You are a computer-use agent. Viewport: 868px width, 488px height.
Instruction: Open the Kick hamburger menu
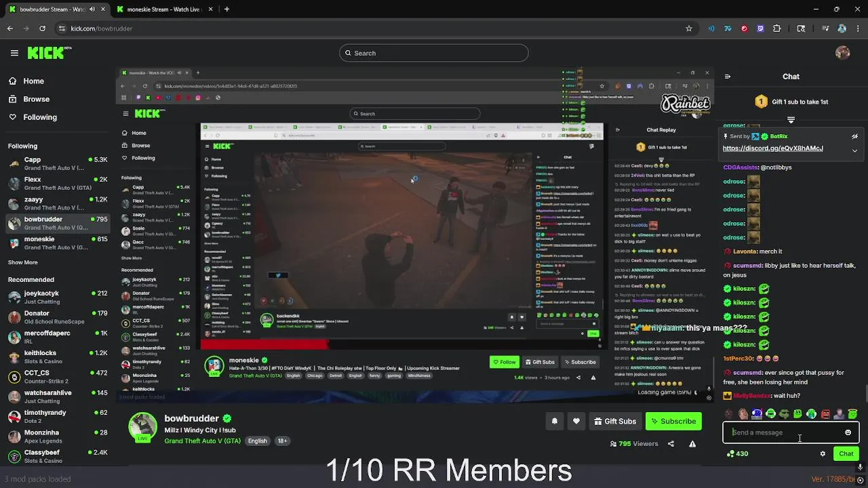14,53
